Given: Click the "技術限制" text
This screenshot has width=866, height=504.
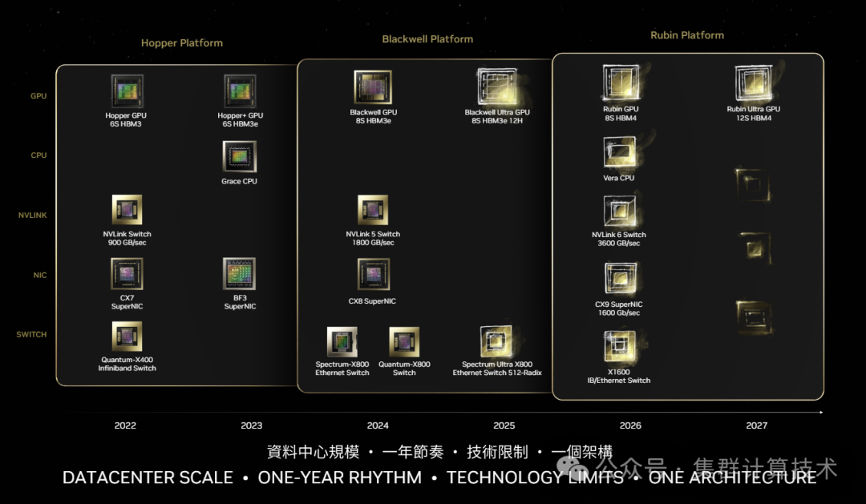Looking at the screenshot, I should [x=498, y=452].
